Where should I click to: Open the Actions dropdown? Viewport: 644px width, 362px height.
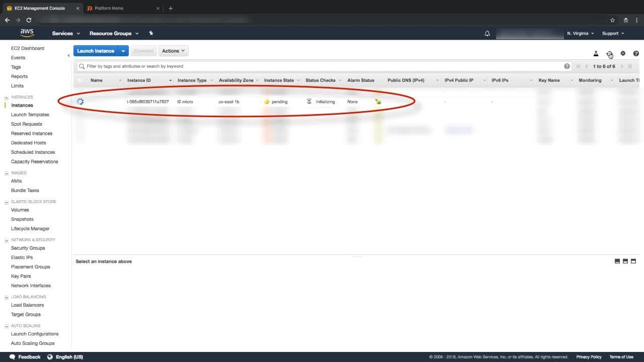pyautogui.click(x=174, y=51)
